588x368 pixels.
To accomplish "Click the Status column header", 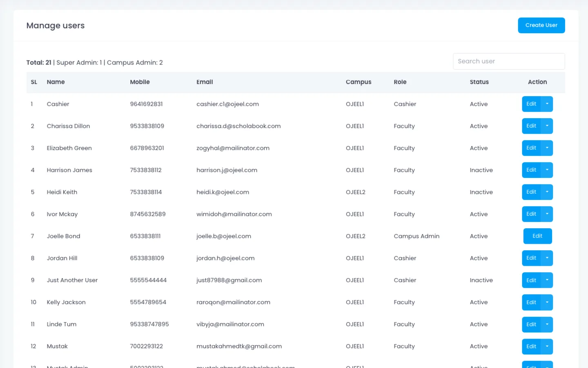I will pyautogui.click(x=479, y=82).
